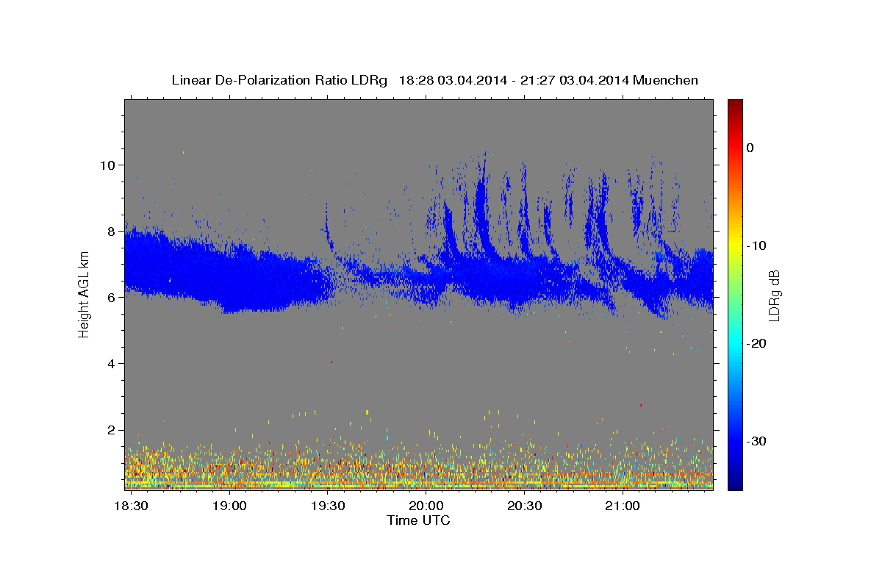
Task: Click the colorbar value label -20
Action: [756, 343]
